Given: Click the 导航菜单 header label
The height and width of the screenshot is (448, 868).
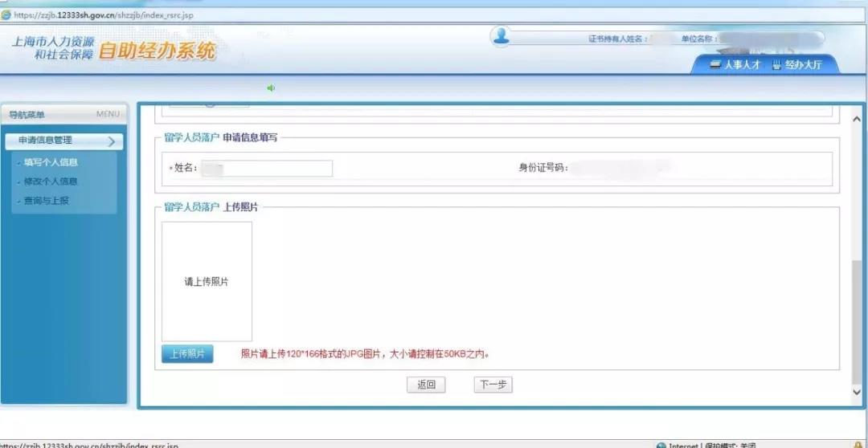Looking at the screenshot, I should click(27, 115).
